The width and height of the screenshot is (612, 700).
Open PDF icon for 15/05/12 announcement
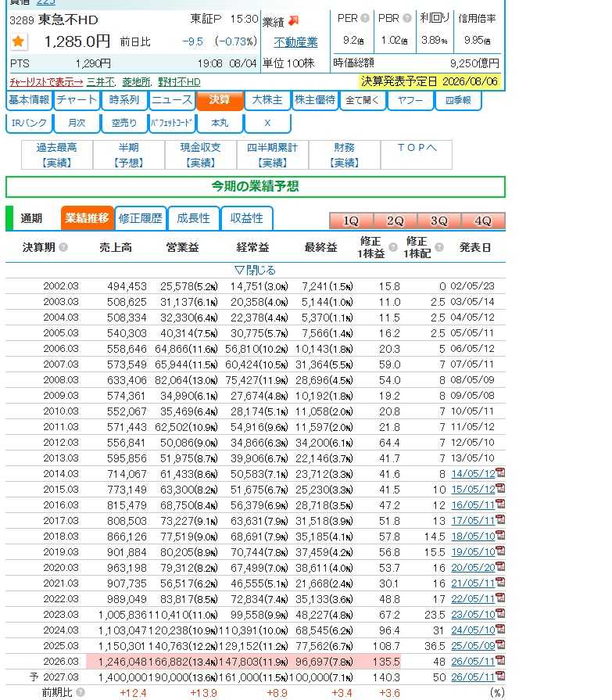coord(500,488)
